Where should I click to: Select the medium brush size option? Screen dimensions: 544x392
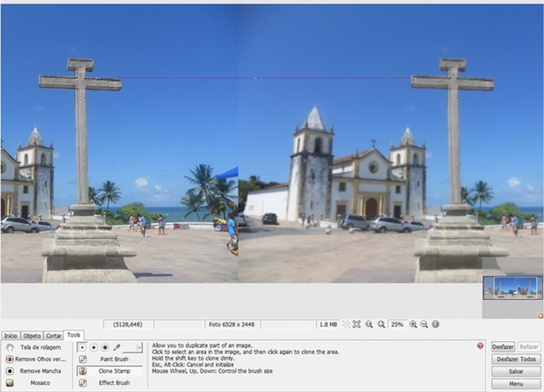coord(93,348)
